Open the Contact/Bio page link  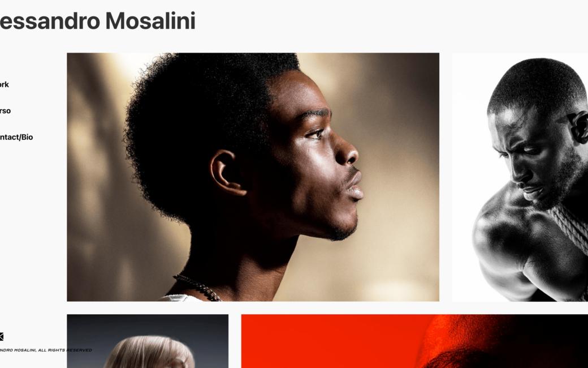pos(16,137)
